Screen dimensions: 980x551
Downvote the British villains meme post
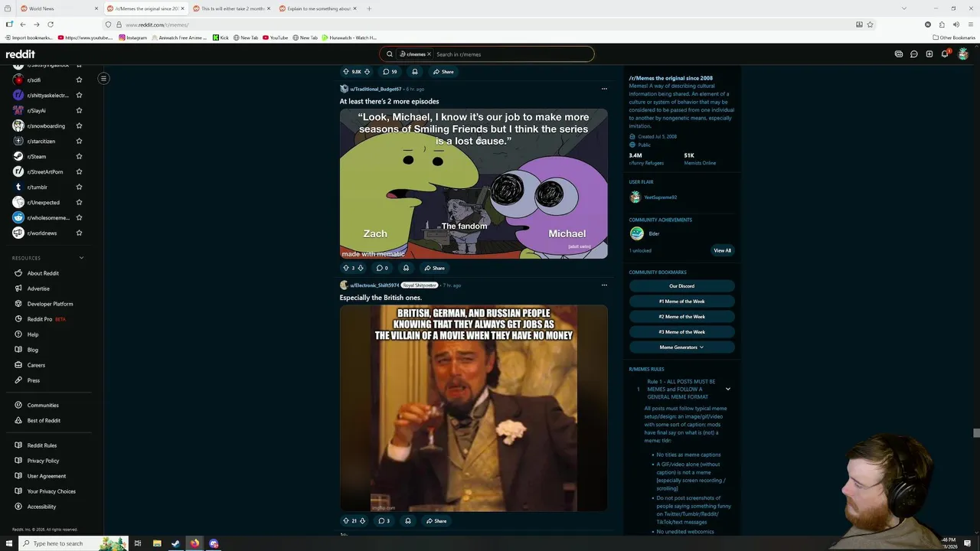tap(362, 521)
